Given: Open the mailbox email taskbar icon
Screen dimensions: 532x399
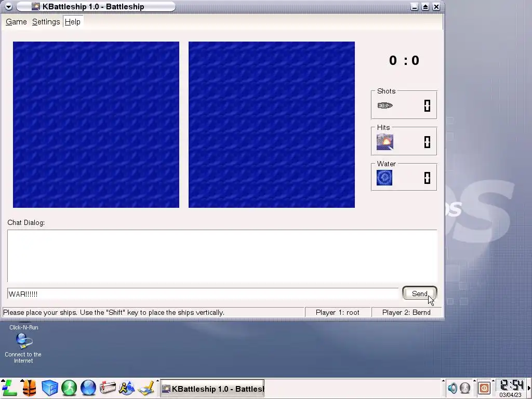Looking at the screenshot, I should point(108,388).
